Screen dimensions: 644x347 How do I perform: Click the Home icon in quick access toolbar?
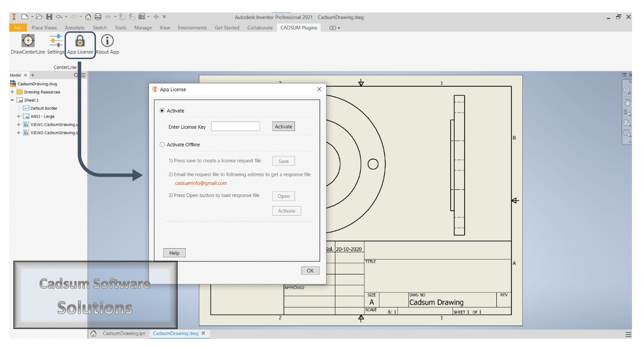(88, 17)
